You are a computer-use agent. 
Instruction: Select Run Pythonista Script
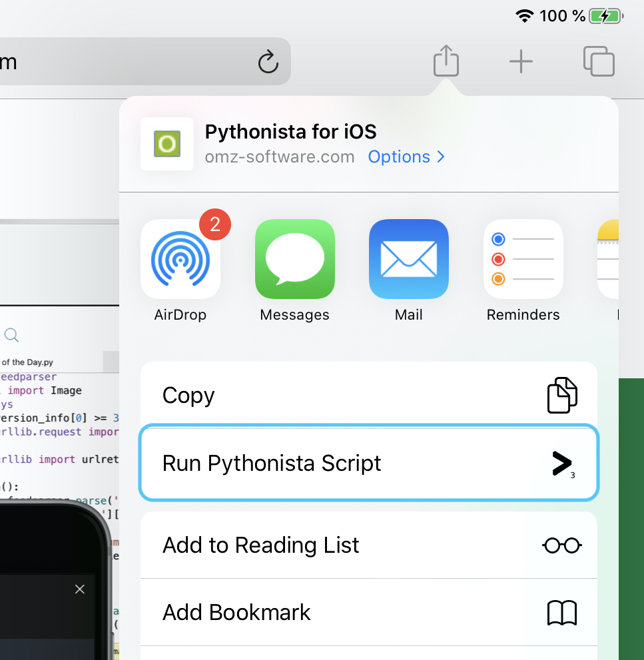coord(368,463)
